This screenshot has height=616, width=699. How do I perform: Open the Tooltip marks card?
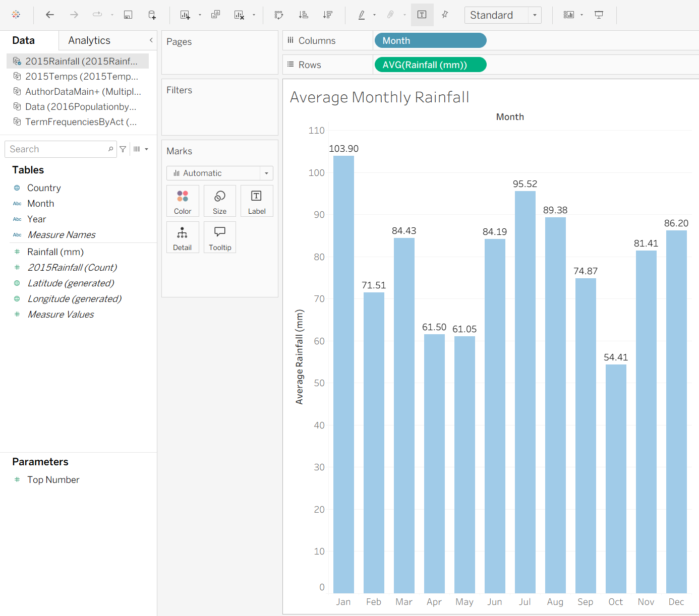(x=220, y=237)
